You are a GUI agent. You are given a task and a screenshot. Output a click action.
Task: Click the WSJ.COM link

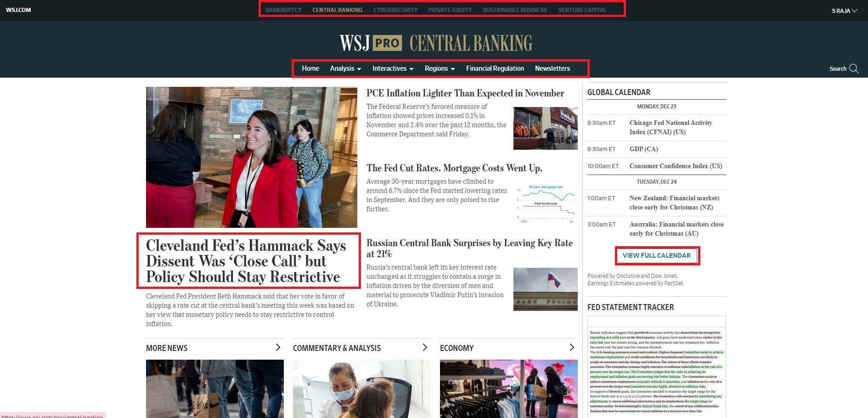click(x=18, y=10)
